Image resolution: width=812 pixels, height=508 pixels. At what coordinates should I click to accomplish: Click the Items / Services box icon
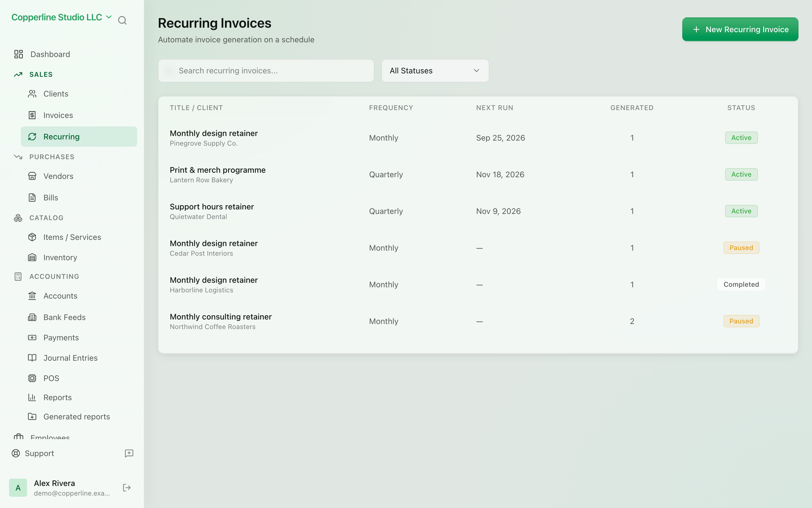[x=32, y=237]
